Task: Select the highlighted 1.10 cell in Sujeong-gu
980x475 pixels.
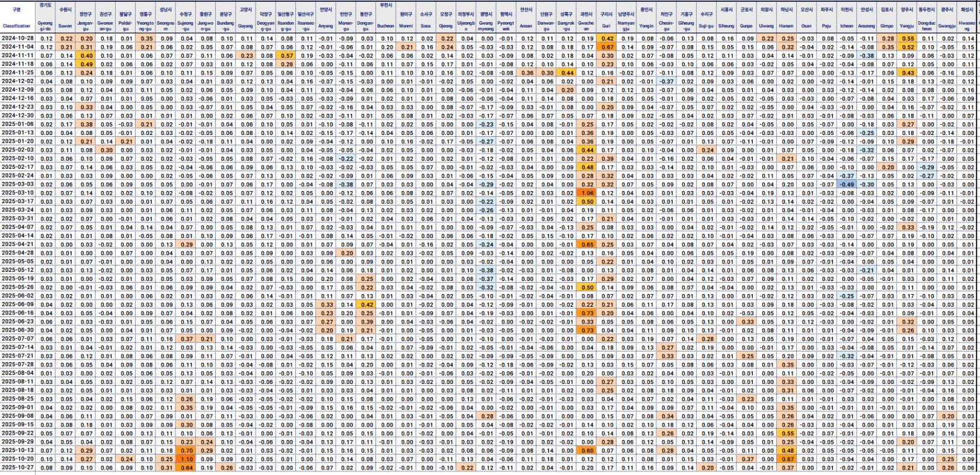Action: point(186,459)
